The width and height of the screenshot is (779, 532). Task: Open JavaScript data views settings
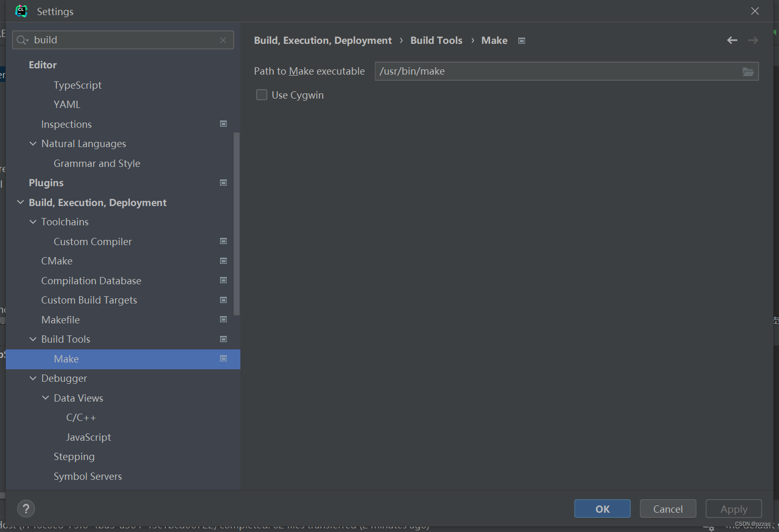coord(89,437)
